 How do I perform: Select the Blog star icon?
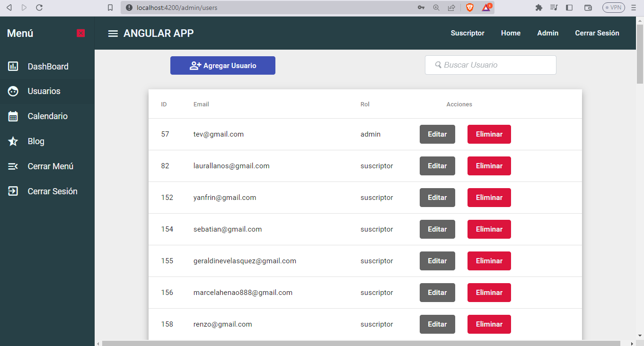tap(13, 141)
